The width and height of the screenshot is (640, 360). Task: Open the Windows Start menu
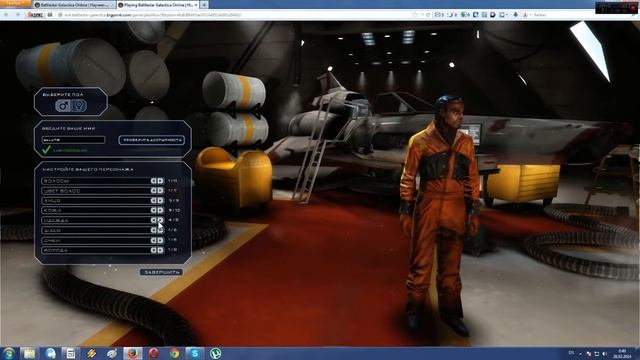click(x=9, y=353)
